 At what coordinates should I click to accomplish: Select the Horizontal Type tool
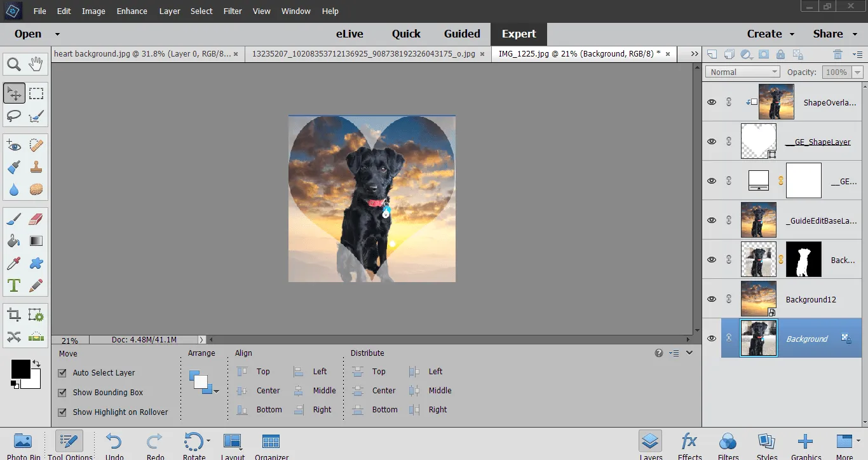click(14, 285)
